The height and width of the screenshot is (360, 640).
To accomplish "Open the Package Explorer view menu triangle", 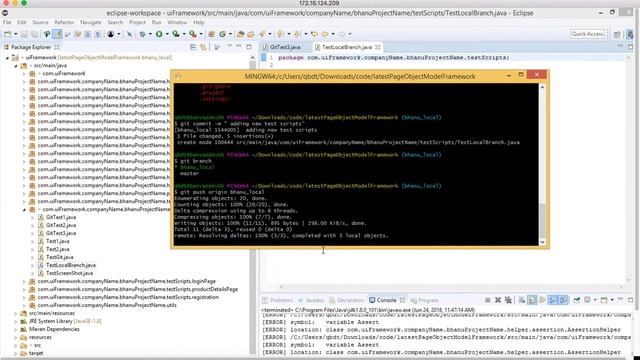I will point(229,47).
